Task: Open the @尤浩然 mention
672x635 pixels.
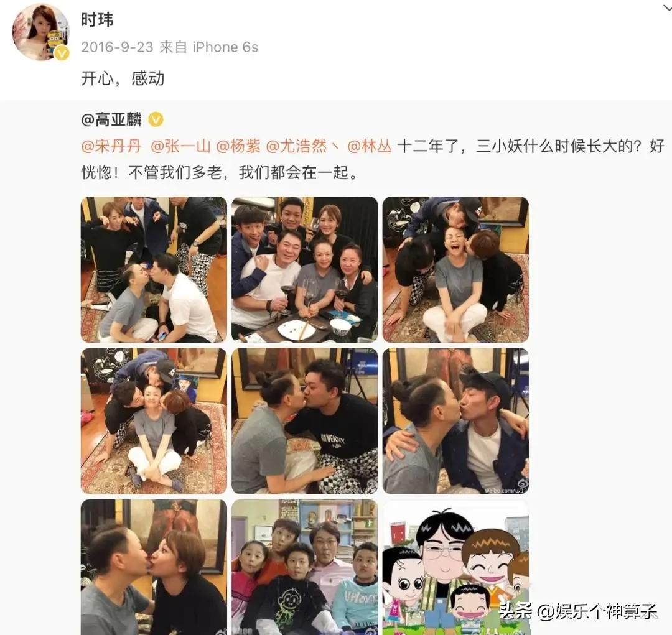Action: click(297, 146)
